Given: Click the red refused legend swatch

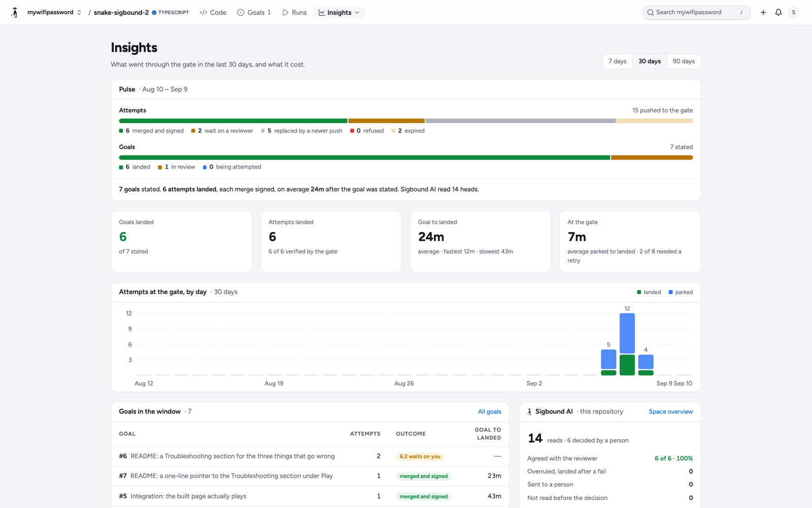Looking at the screenshot, I should coord(352,131).
